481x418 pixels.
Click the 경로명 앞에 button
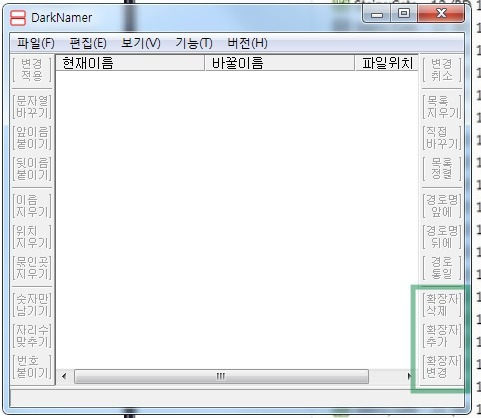(x=442, y=206)
